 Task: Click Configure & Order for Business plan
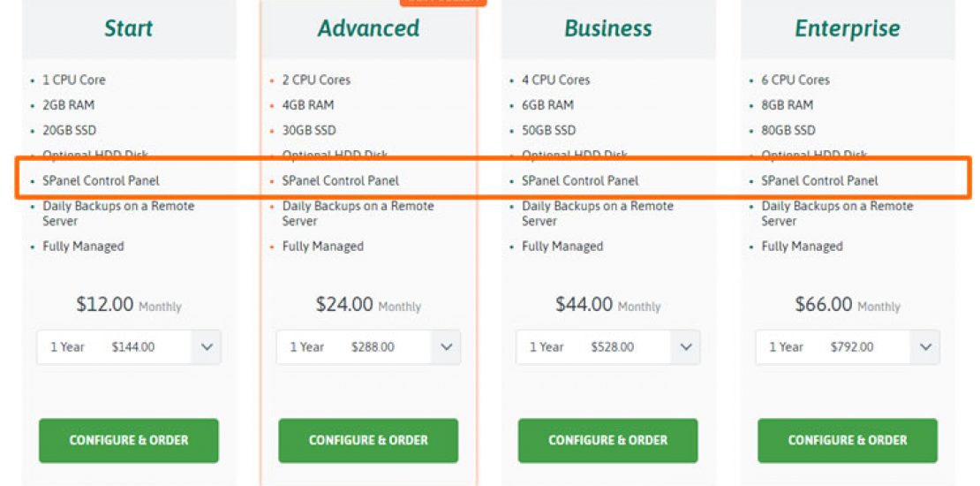coord(607,440)
